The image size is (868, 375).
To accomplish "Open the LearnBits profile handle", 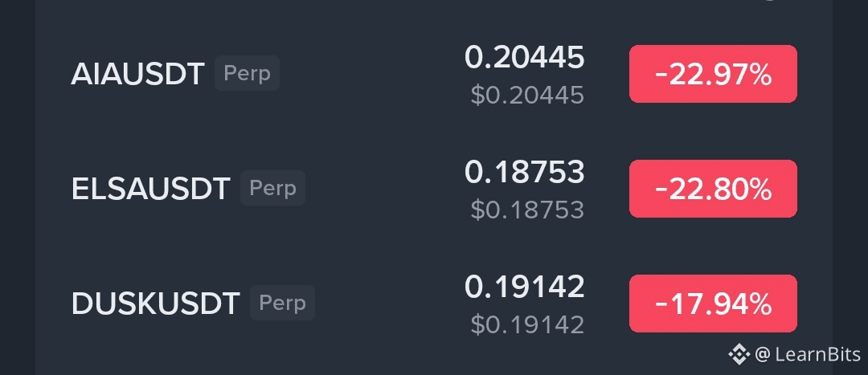I will 814,354.
